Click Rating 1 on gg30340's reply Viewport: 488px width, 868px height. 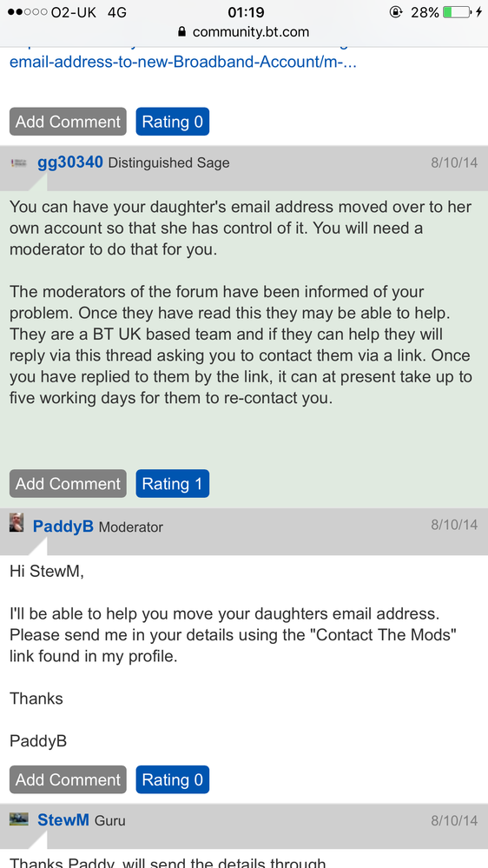click(173, 484)
